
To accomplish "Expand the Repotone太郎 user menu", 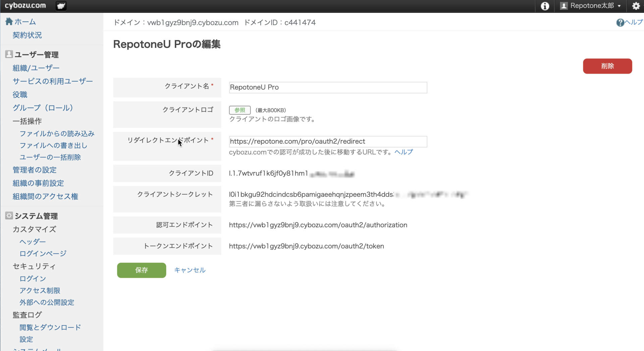I will (x=590, y=6).
